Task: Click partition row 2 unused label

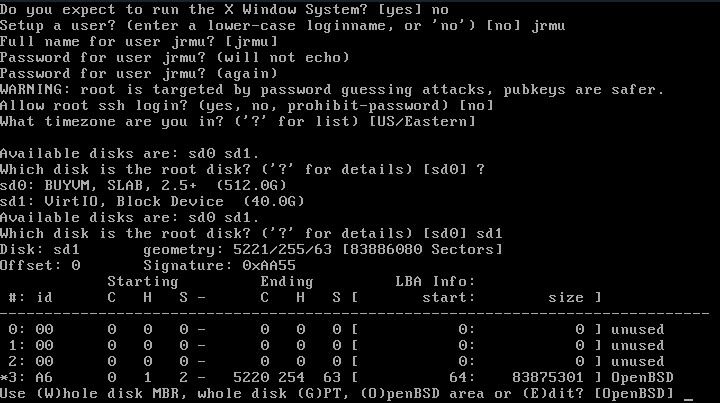Action: [x=637, y=362]
